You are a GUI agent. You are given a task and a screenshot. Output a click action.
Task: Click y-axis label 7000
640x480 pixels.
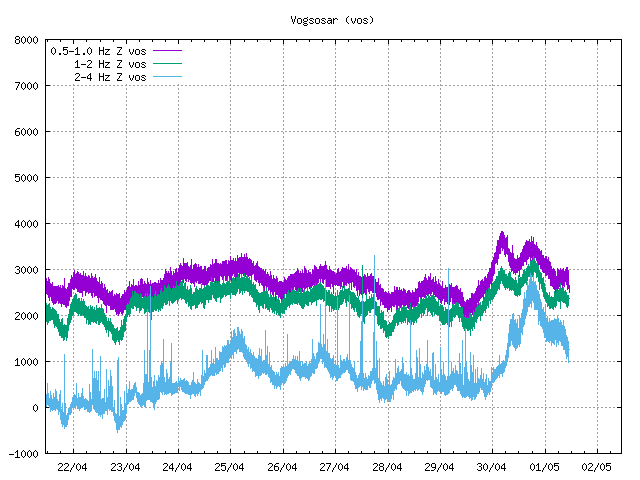pyautogui.click(x=26, y=86)
